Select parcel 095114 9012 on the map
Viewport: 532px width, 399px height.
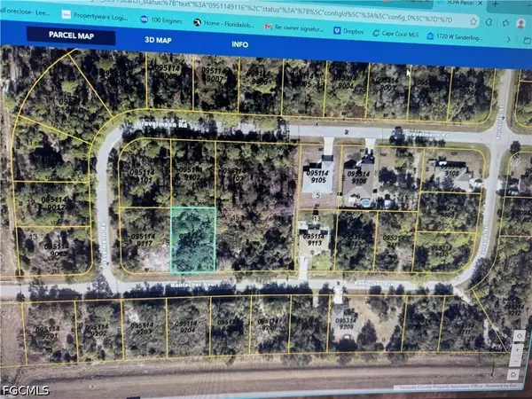pyautogui.click(x=53, y=203)
